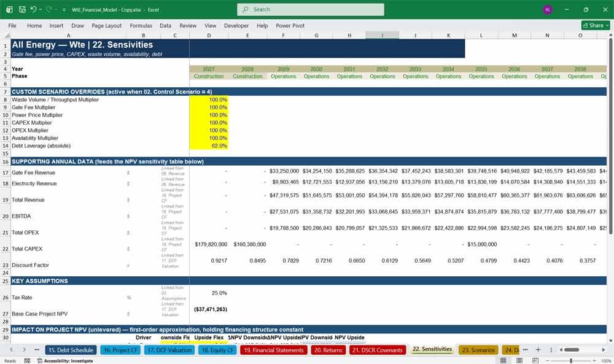
Task: Open the File menu
Action: click(12, 25)
